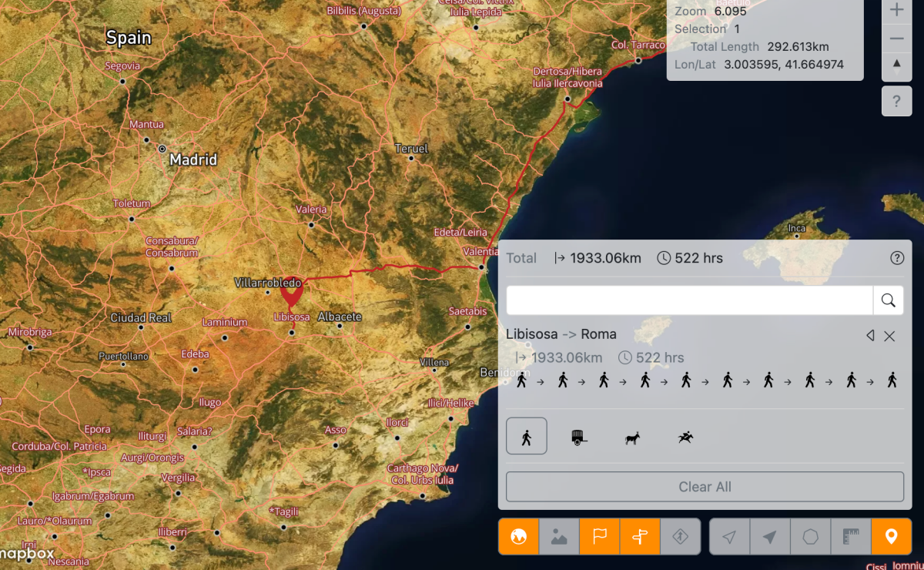Select the walking travel mode button
924x570 pixels.
click(527, 437)
